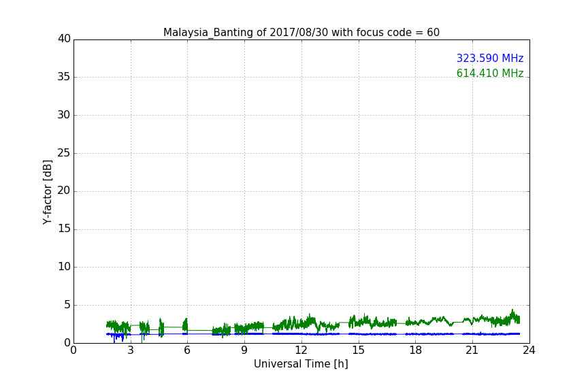Select the green '614.410 MHz' legend label
This screenshot has width=588, height=392.
490,73
